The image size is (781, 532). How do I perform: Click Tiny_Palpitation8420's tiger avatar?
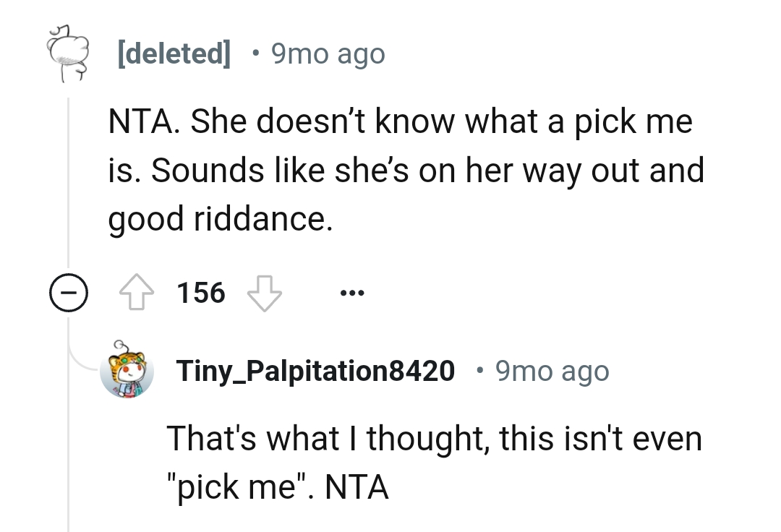[127, 371]
